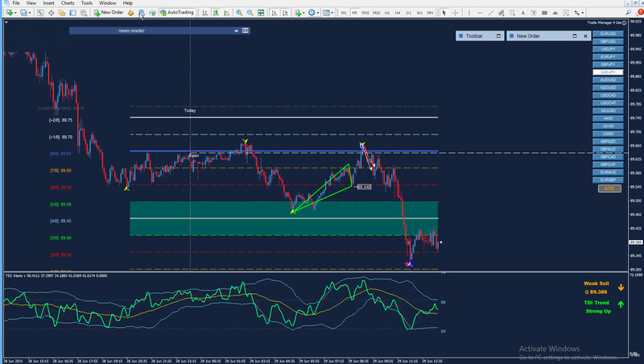Click the orange ATR button
This screenshot has height=364, width=644.
click(609, 188)
